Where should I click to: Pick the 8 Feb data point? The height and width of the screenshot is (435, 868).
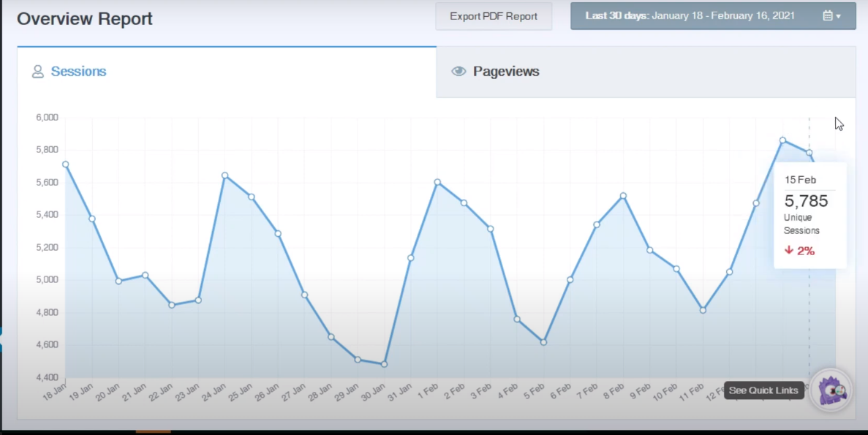(623, 196)
